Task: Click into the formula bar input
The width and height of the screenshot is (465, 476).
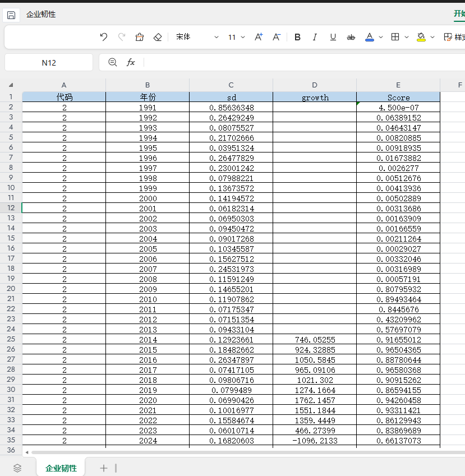Action: click(303, 63)
